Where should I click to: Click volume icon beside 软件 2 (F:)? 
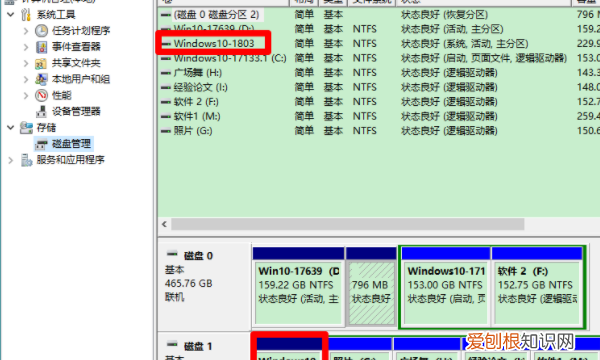(x=166, y=102)
